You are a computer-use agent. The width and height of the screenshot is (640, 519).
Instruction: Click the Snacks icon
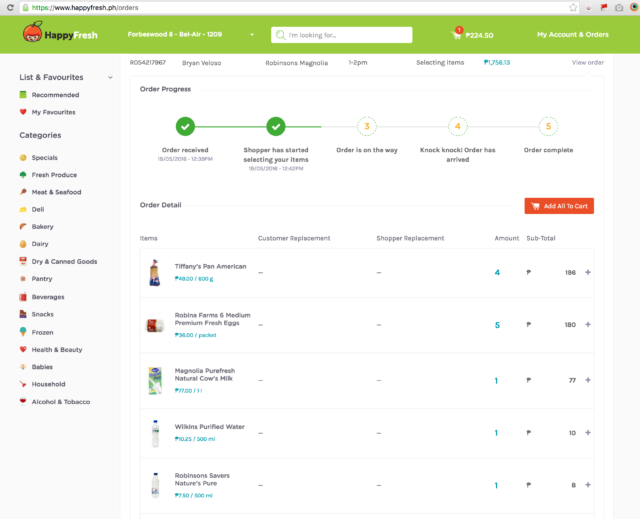tap(23, 314)
